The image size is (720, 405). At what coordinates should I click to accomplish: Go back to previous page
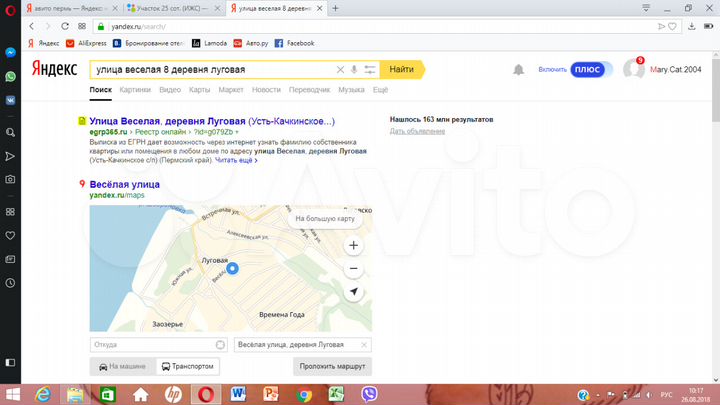click(32, 26)
